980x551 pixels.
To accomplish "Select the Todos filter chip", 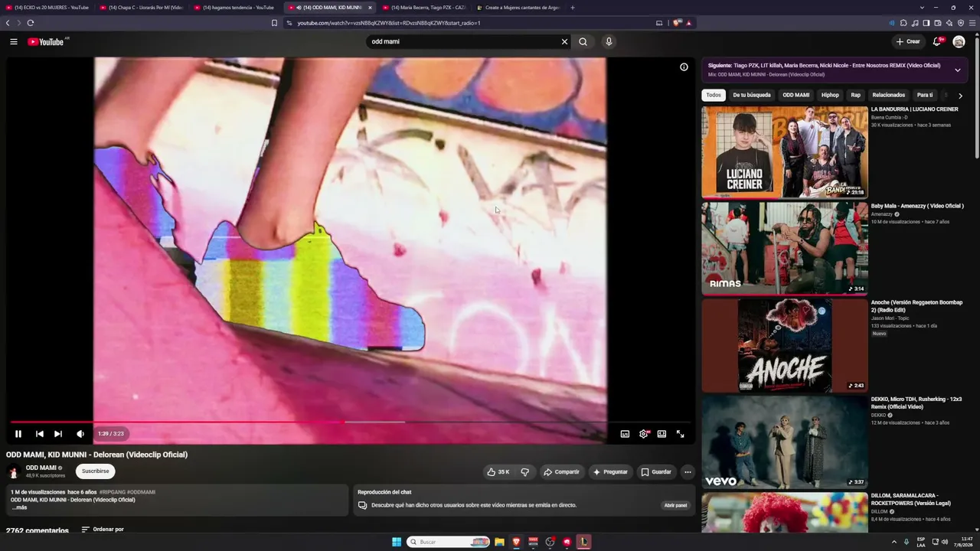I will pos(714,95).
